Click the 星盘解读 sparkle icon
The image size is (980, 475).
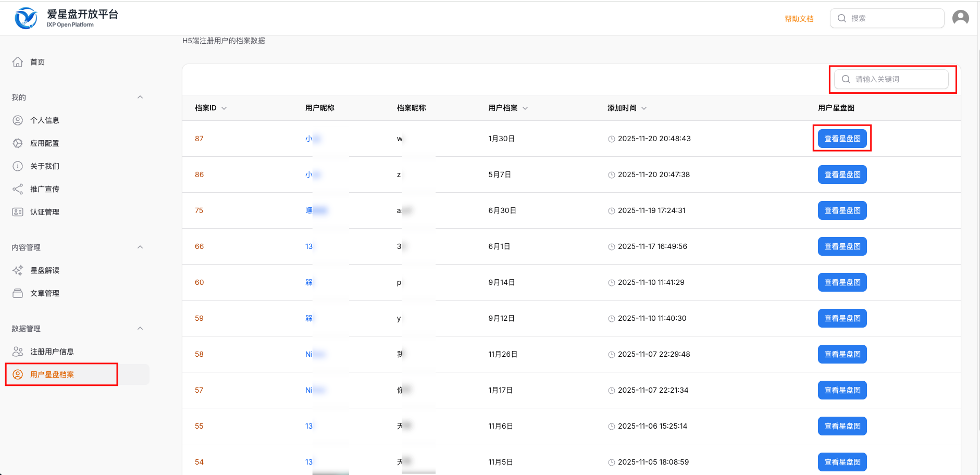18,270
